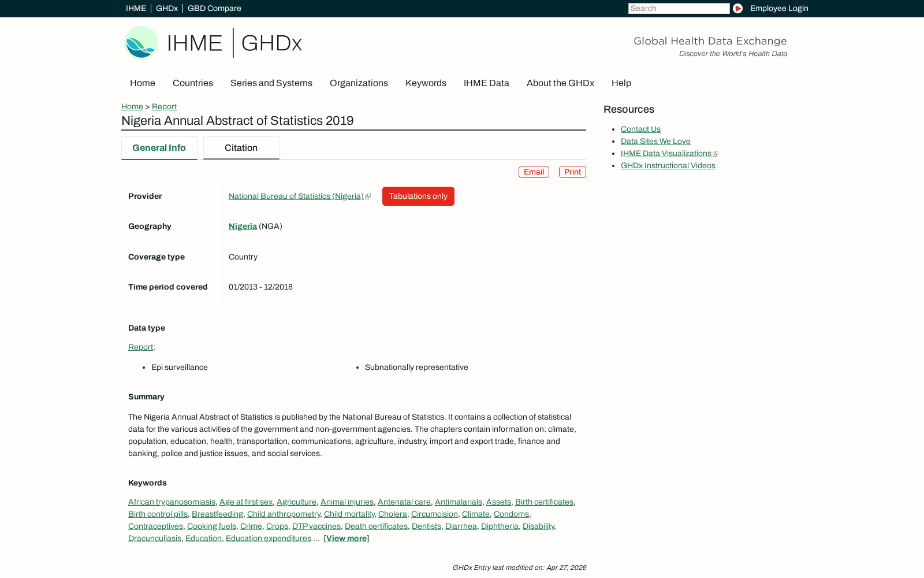The image size is (924, 578).
Task: Open the Assets keyword
Action: coord(498,502)
